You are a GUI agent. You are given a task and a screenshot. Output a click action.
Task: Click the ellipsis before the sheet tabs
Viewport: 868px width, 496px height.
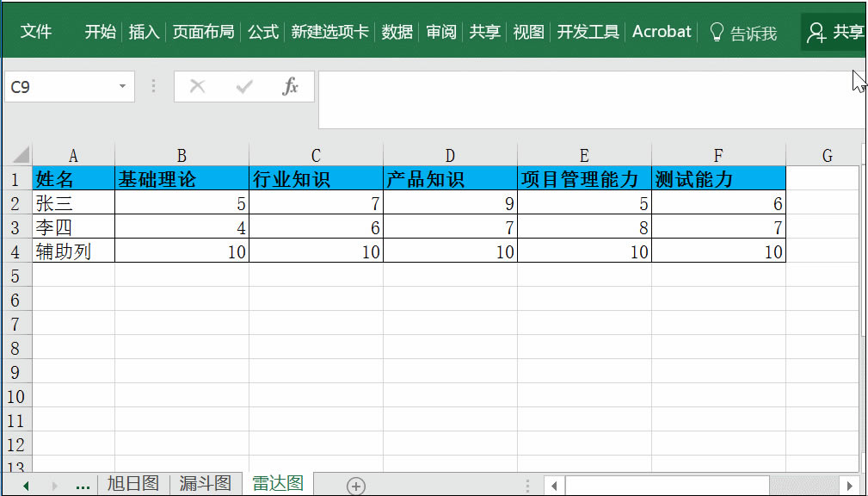pos(82,484)
